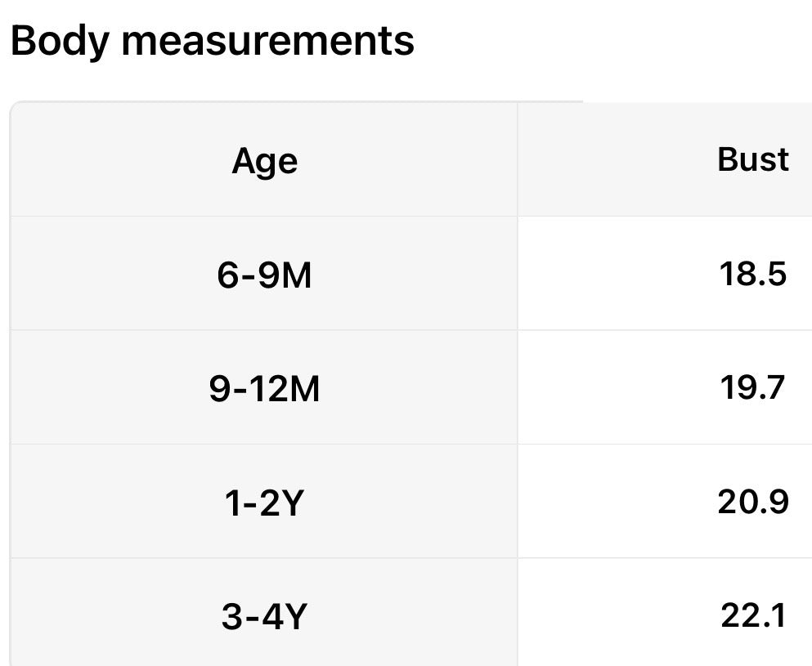Viewport: 812px width, 666px height.
Task: Click the word 'measurements' in the title
Action: pos(267,41)
